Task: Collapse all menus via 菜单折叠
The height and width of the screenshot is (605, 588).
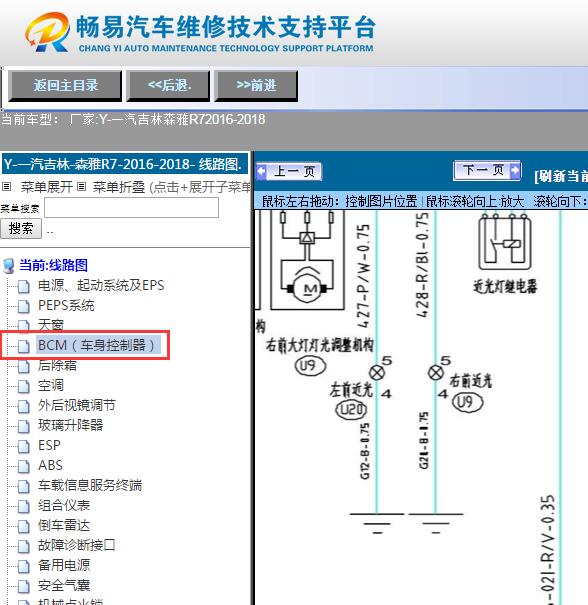Action: tap(119, 187)
